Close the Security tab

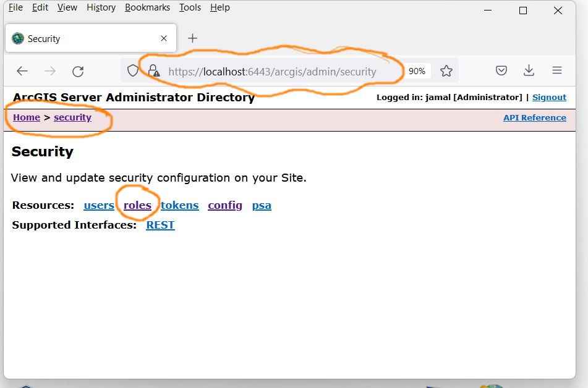pos(164,38)
